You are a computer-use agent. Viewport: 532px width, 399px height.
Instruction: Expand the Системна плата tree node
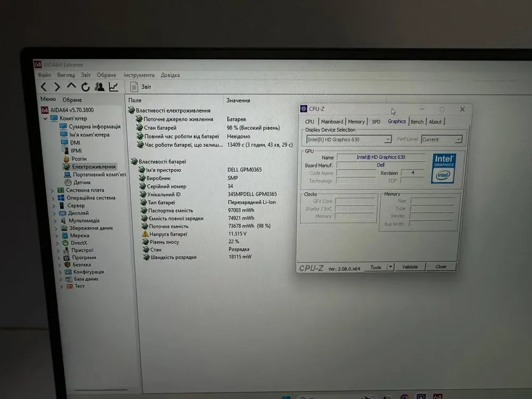coord(53,190)
